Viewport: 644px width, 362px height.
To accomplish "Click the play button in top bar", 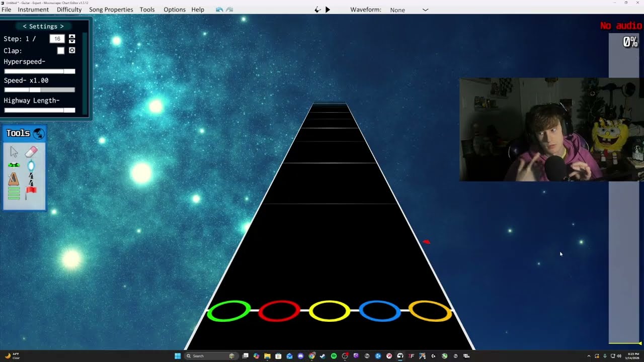I will tap(328, 10).
